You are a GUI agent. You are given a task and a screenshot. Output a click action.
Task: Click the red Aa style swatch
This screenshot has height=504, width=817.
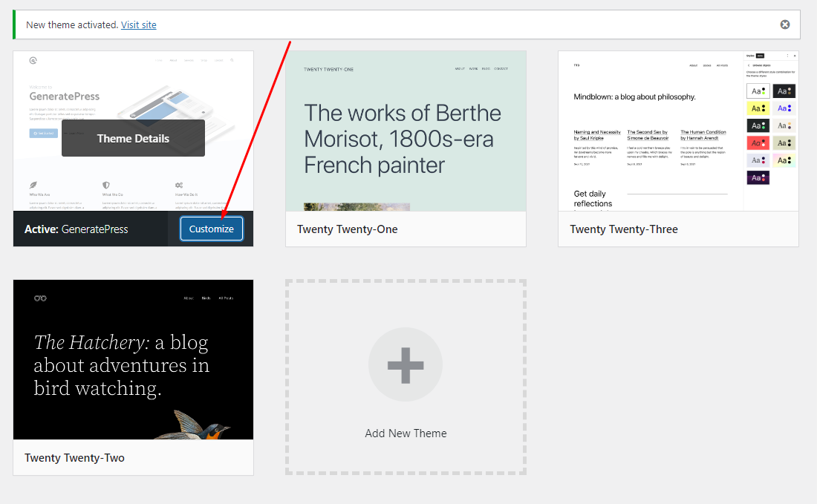coord(758,143)
